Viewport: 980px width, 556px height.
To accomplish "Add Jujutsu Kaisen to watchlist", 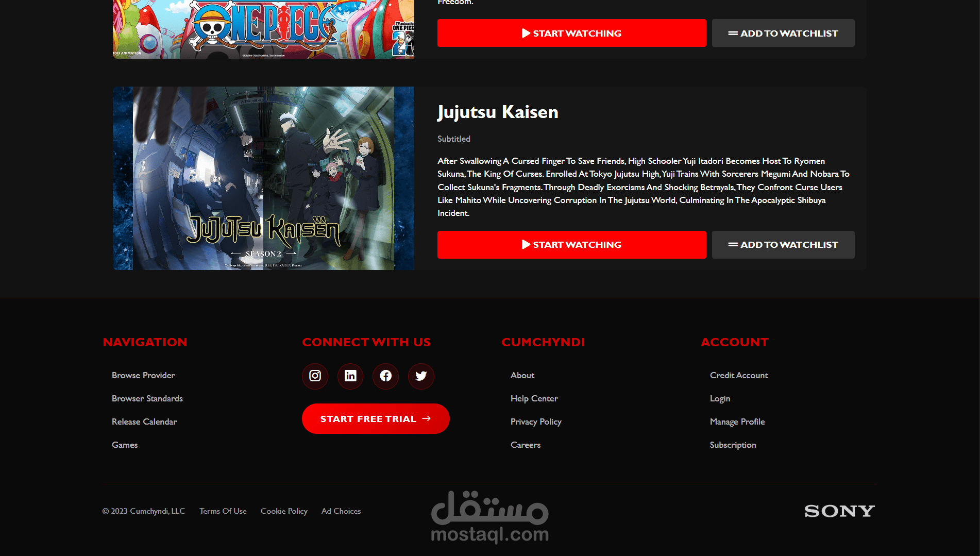I will [783, 244].
